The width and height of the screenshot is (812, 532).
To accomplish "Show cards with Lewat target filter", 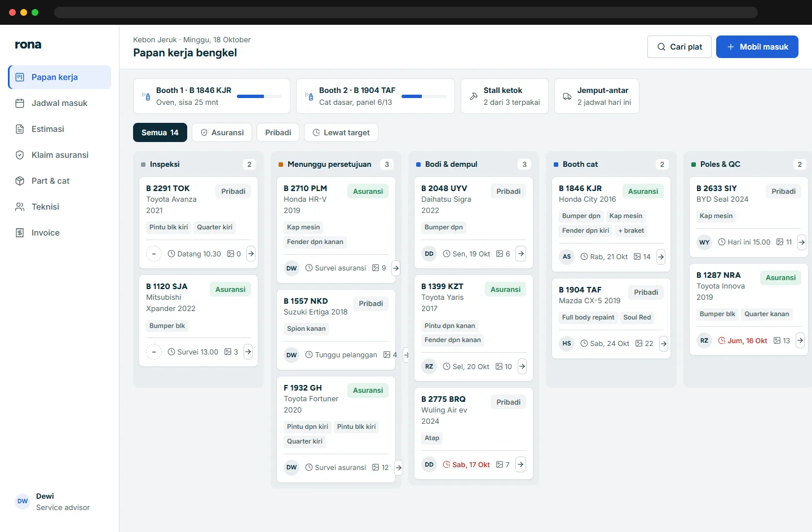I will click(x=341, y=132).
